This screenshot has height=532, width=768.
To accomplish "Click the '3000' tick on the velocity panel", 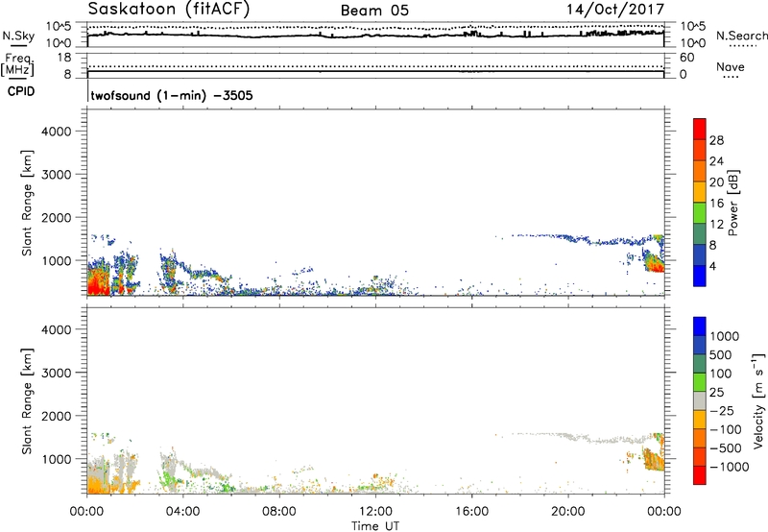I will tap(57, 374).
